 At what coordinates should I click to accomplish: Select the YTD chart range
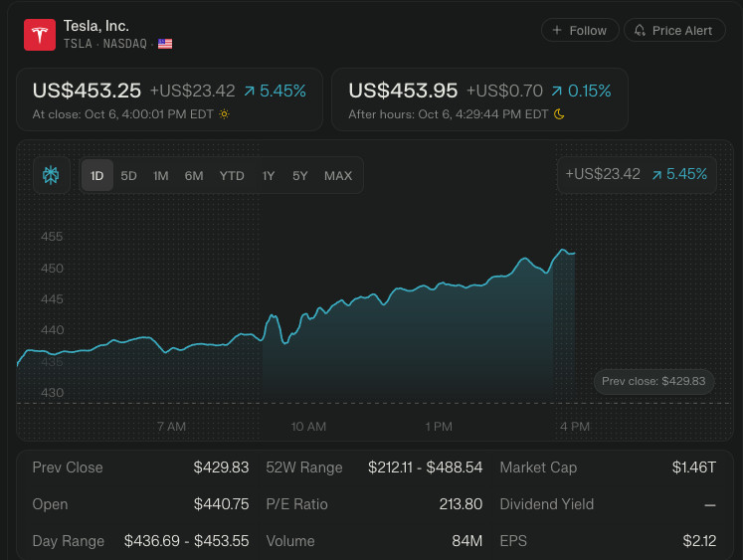click(x=232, y=176)
